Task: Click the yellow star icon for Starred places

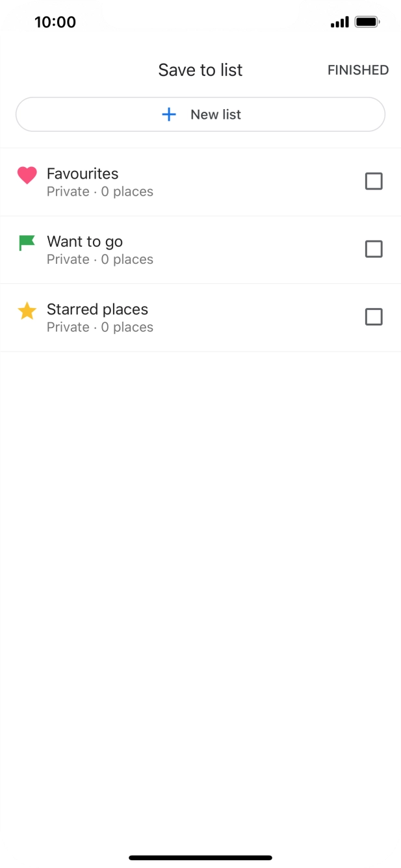Action: (27, 310)
